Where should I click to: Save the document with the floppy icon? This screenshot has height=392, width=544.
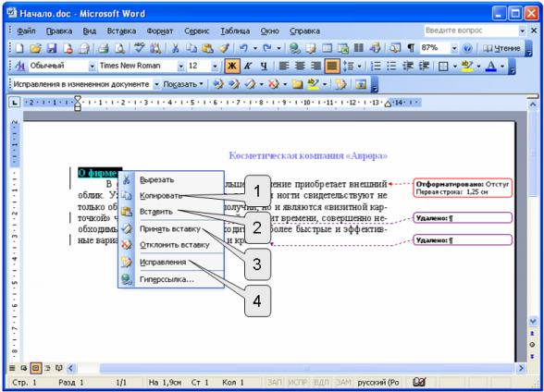52,48
